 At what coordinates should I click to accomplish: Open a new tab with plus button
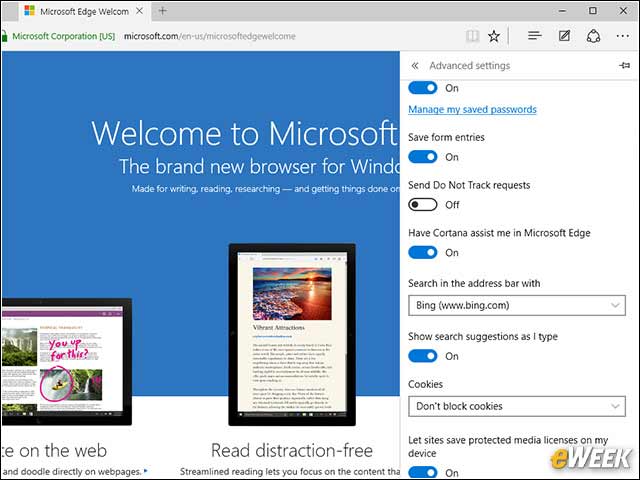click(x=162, y=11)
